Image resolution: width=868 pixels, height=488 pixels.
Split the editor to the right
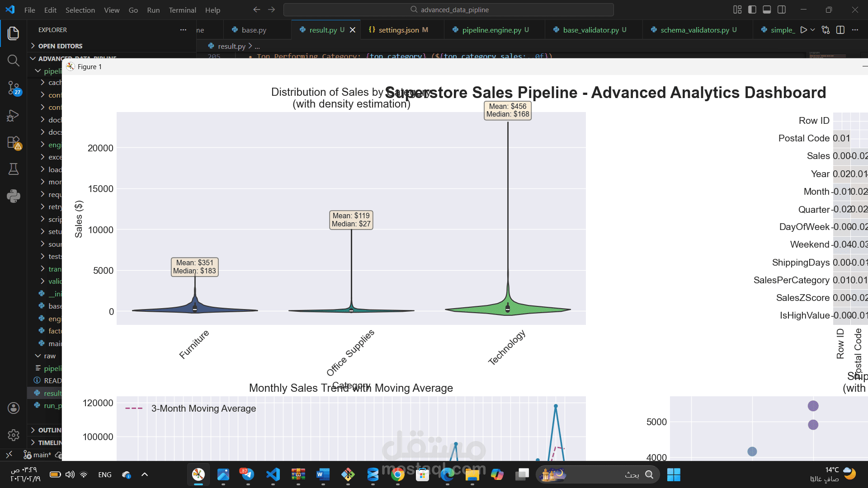click(x=840, y=30)
